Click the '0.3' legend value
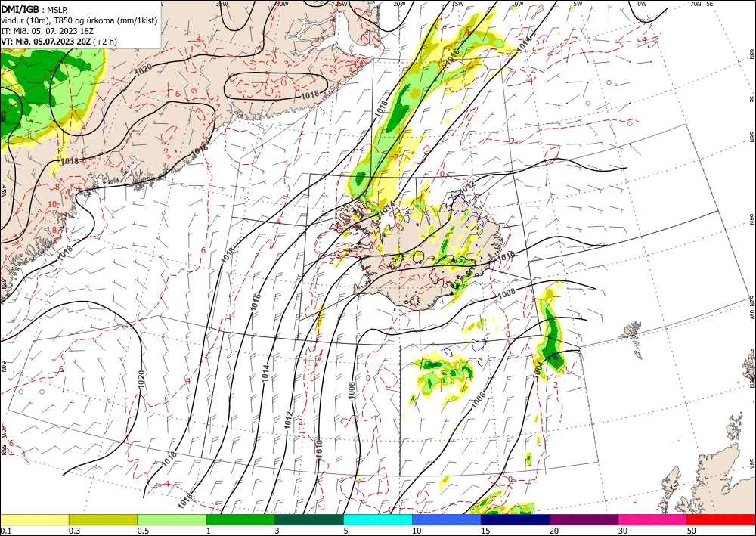 74,531
